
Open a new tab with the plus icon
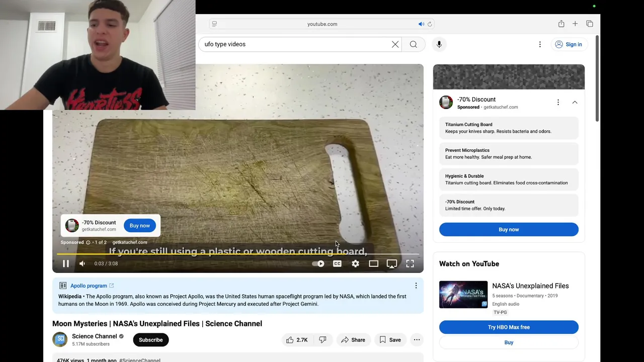pyautogui.click(x=575, y=24)
